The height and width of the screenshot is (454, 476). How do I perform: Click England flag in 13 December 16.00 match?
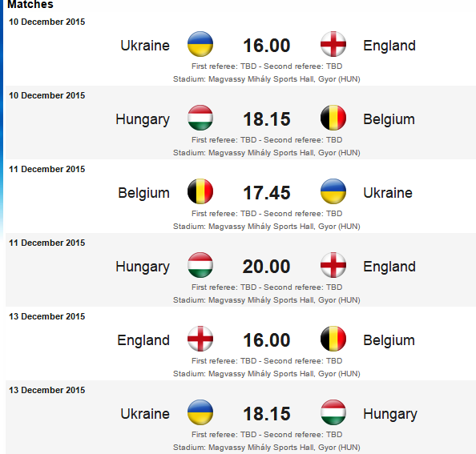point(200,339)
